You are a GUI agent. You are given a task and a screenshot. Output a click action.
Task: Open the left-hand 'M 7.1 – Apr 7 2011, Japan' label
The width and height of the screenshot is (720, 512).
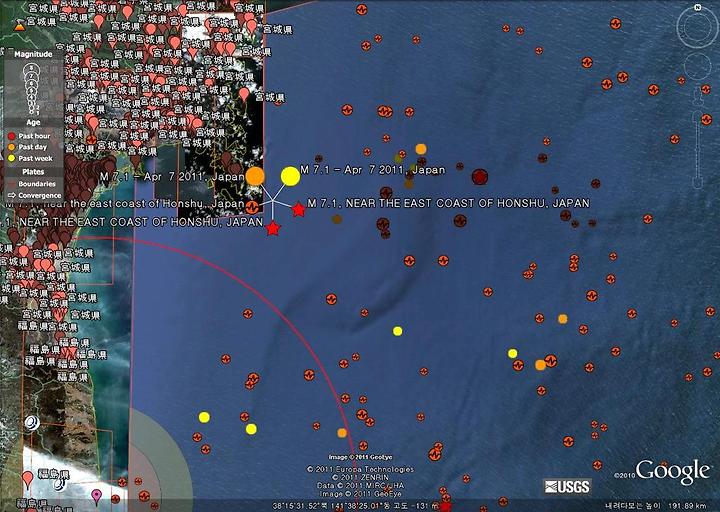click(x=172, y=176)
